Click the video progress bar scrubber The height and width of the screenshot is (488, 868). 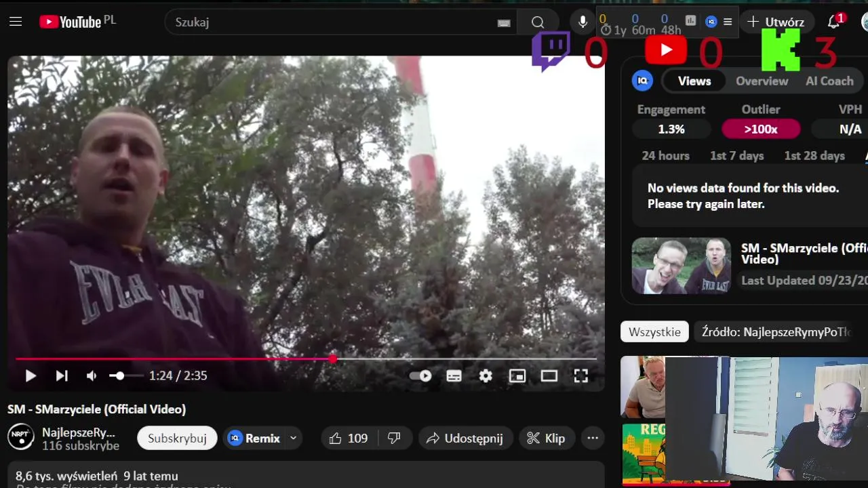(333, 359)
